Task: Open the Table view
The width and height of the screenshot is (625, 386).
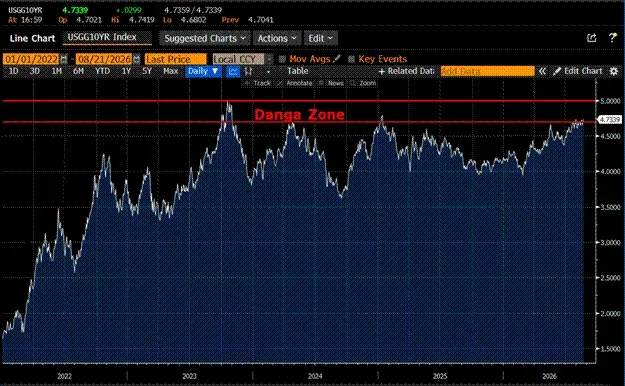Action: 298,71
